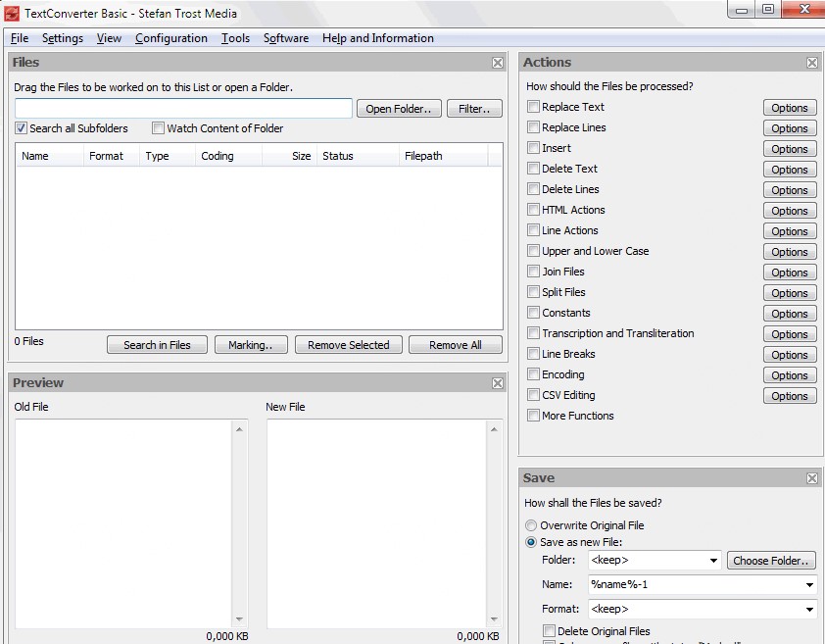Click the folder path input field

pyautogui.click(x=183, y=108)
